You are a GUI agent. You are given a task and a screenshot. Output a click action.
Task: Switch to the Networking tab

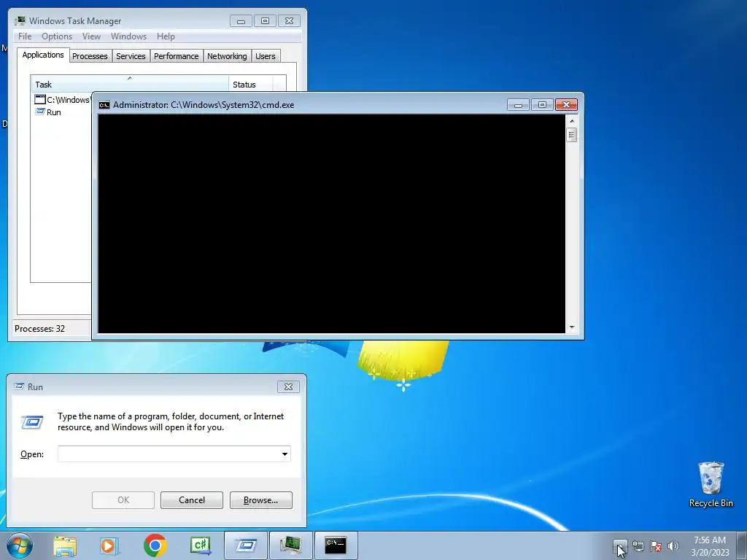point(227,56)
